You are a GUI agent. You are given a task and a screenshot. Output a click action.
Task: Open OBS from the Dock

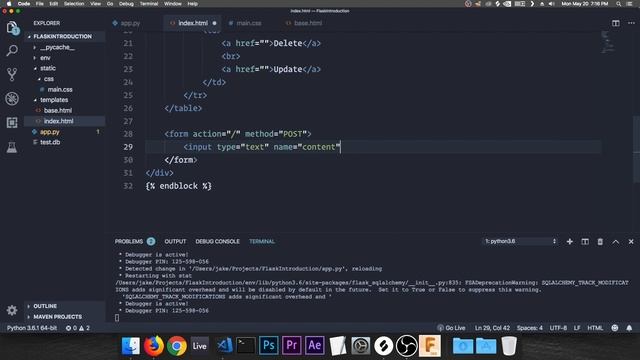407,346
